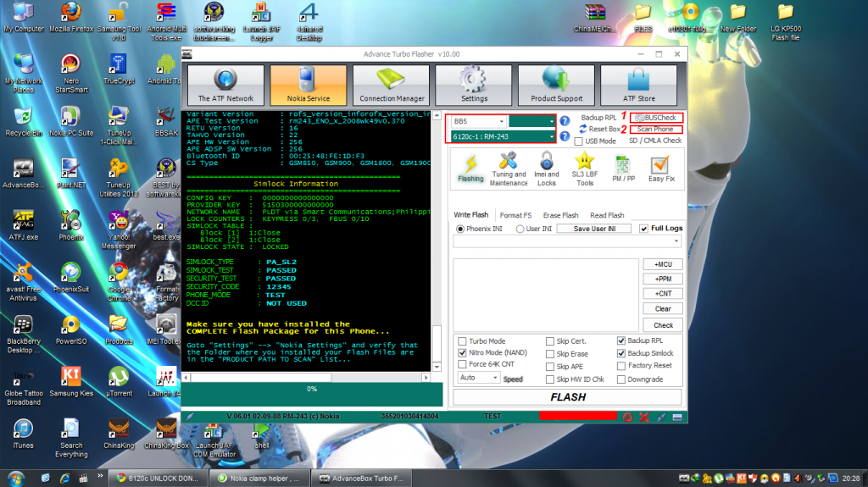868x487 pixels.
Task: Click the BUSCheck button
Action: (656, 118)
